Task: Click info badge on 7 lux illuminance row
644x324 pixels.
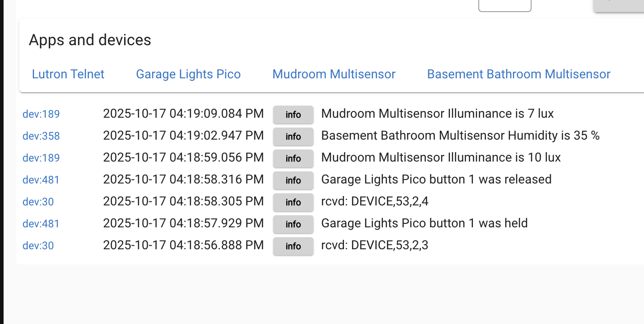Action: pyautogui.click(x=293, y=115)
